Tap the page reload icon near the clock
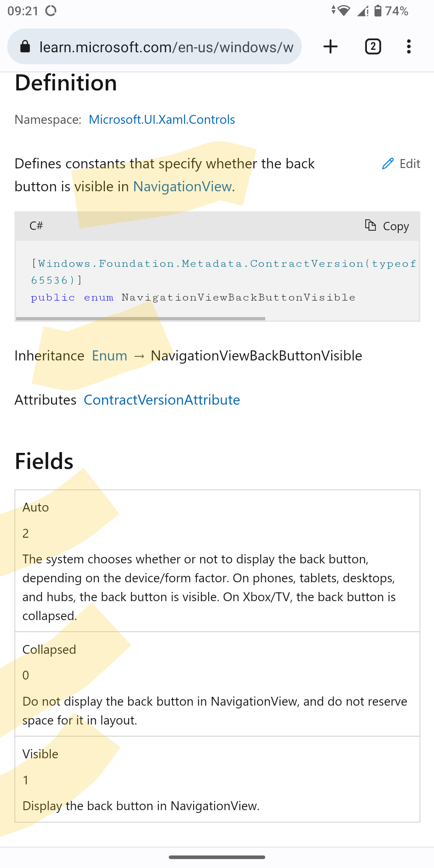Image resolution: width=434 pixels, height=868 pixels. pos(51,11)
